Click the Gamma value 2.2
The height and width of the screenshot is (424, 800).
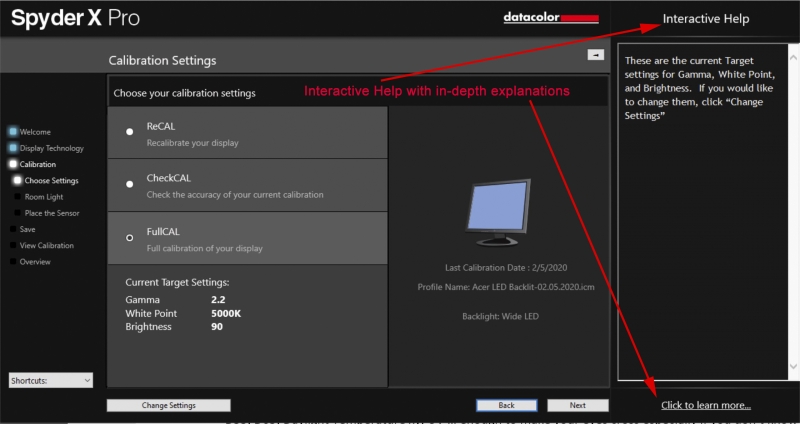point(218,300)
